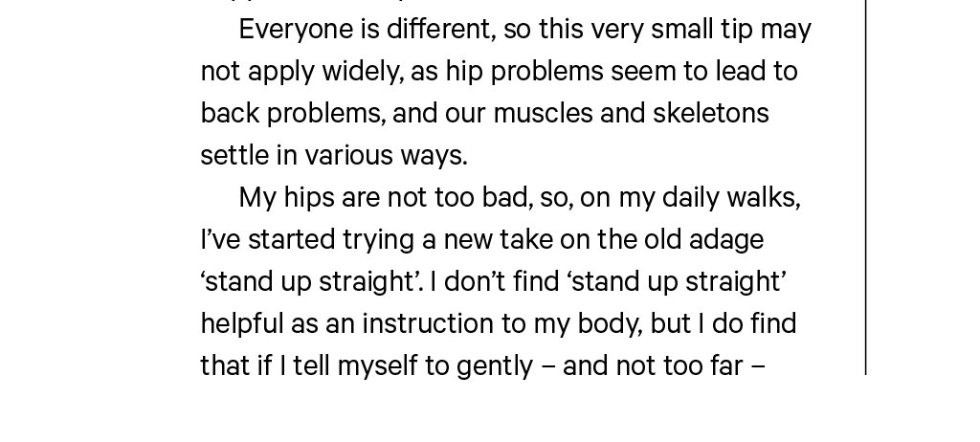
Task: Click the word "different" in first line
Action: (x=440, y=30)
